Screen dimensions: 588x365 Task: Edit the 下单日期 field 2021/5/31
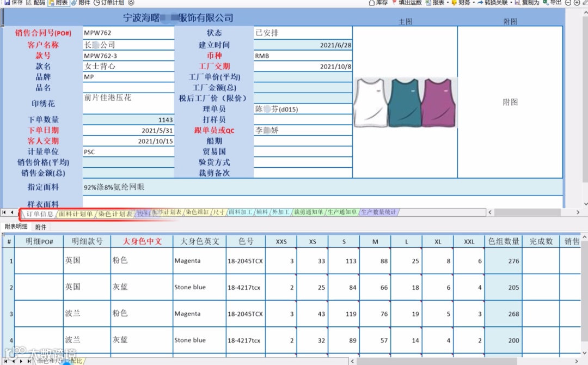(x=128, y=130)
